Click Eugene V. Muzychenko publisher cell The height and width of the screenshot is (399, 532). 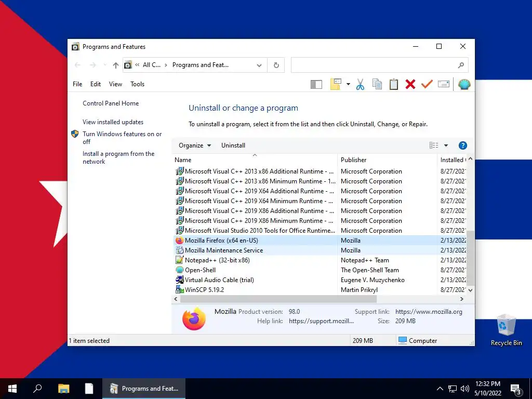(x=373, y=280)
